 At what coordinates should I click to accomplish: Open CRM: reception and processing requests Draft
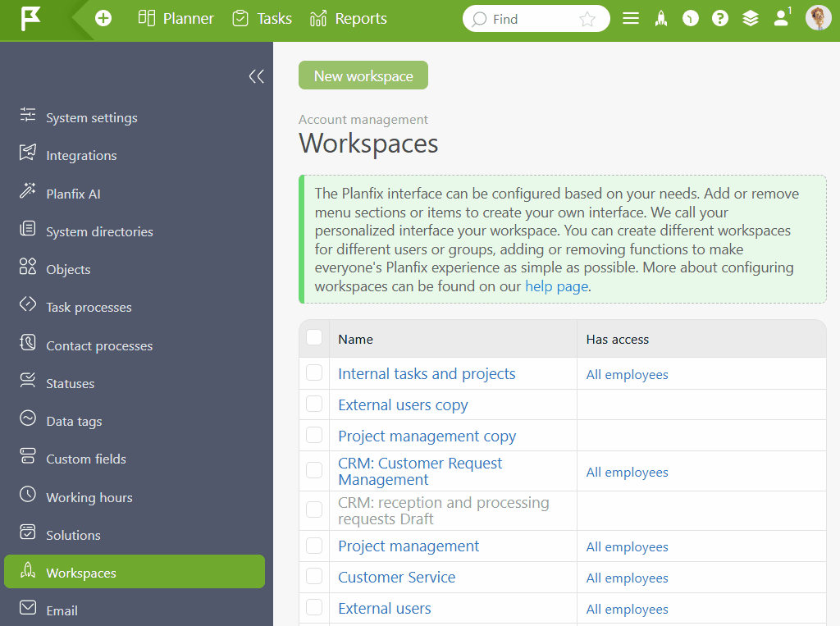click(444, 511)
